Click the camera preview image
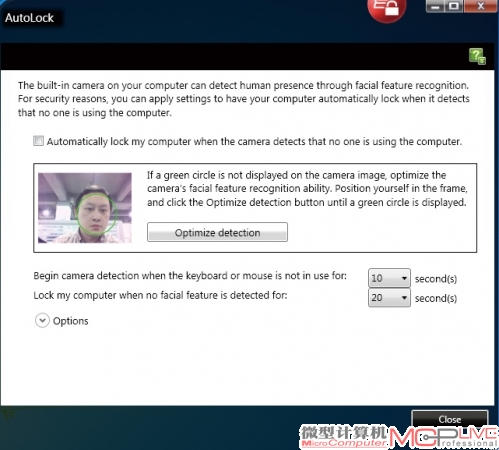499x450 pixels. (x=85, y=208)
